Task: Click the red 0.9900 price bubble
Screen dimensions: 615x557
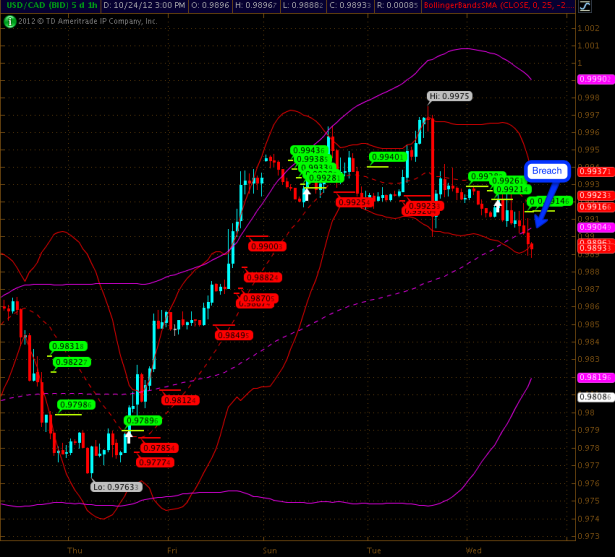Action: pos(266,246)
